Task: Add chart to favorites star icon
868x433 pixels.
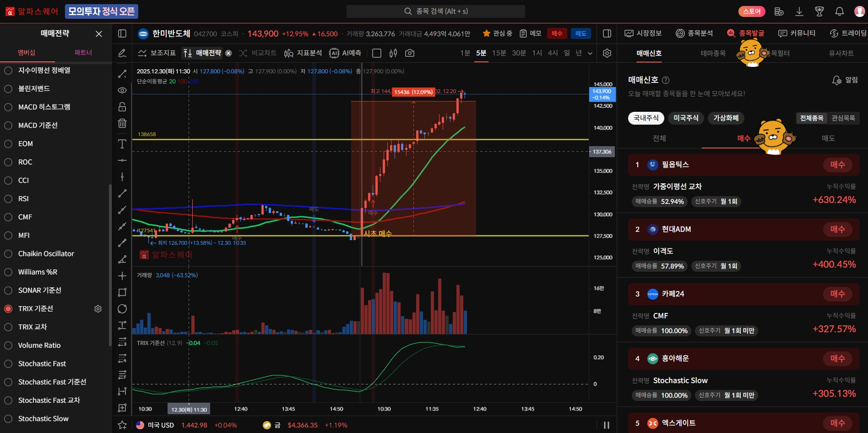Action: click(122, 425)
